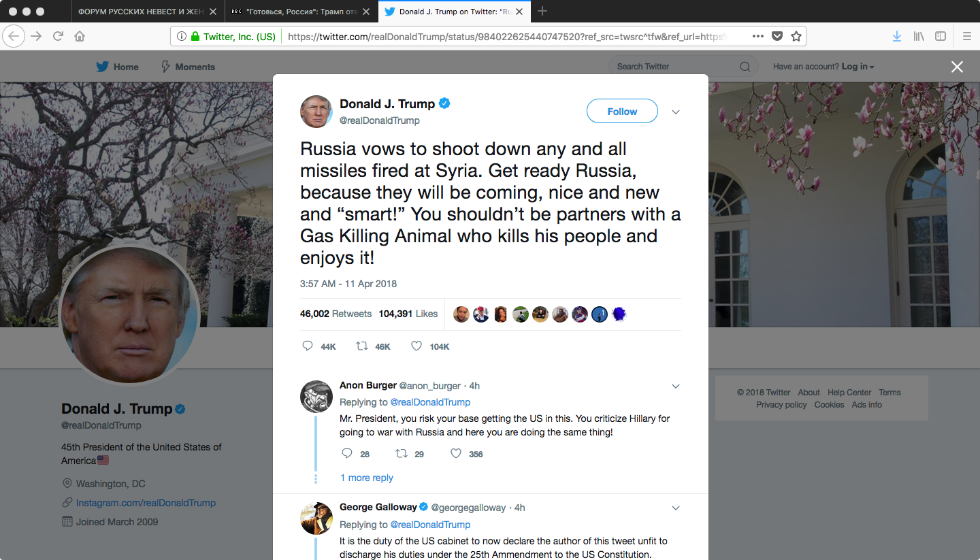This screenshot has height=560, width=980.
Task: Like Anon Burger's reply
Action: (456, 454)
